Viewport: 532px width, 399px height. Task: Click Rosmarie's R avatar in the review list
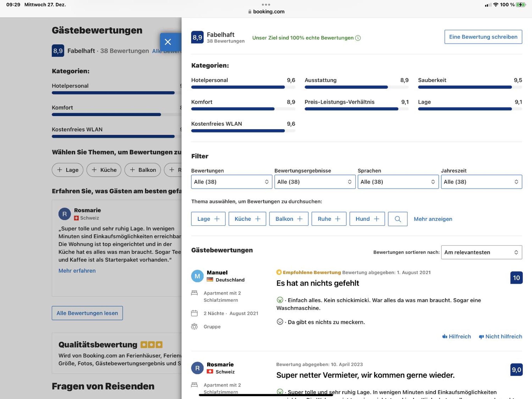(x=197, y=368)
